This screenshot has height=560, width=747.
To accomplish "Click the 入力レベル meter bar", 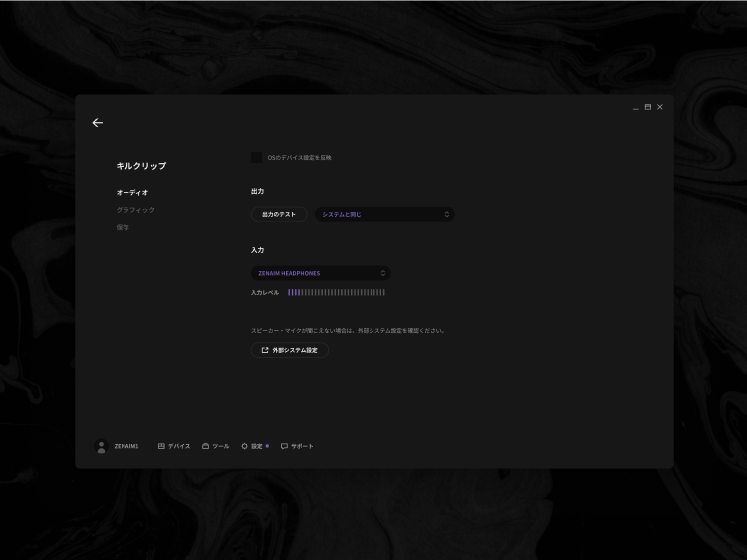I will [x=337, y=292].
